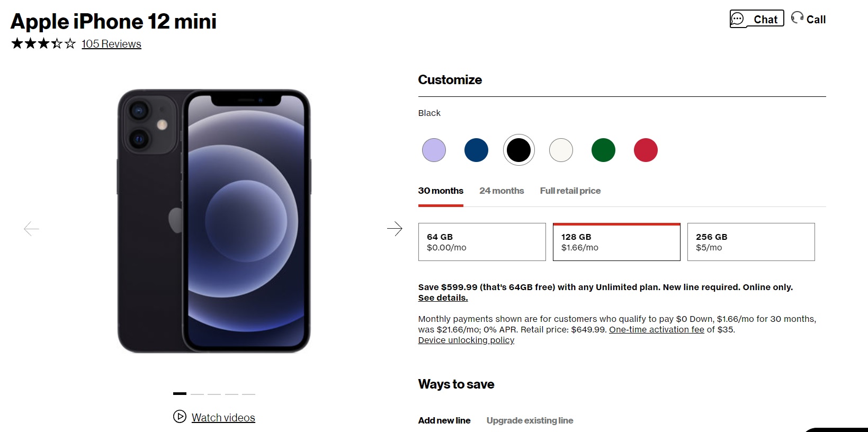Click the right arrow to view next phone image
868x432 pixels.
tap(395, 229)
